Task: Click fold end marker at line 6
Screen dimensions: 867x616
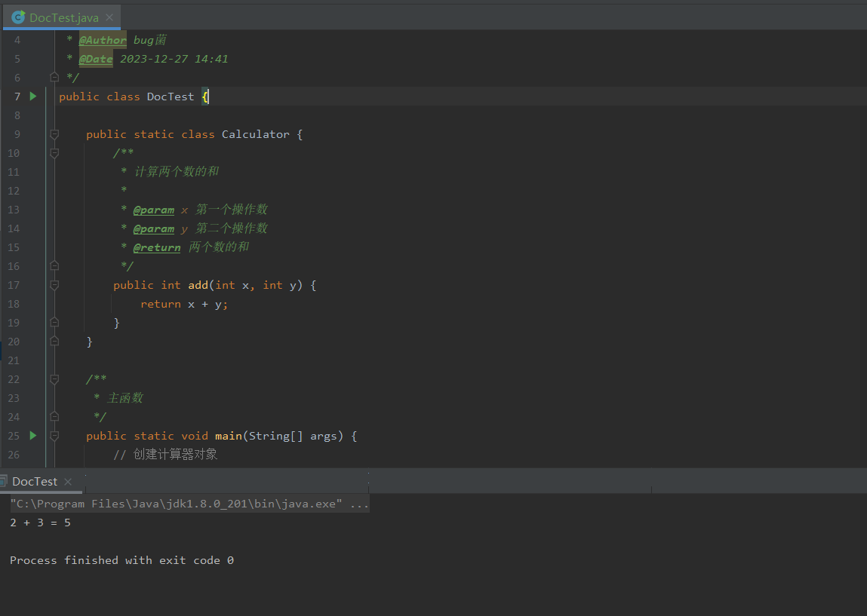Action: (x=54, y=77)
